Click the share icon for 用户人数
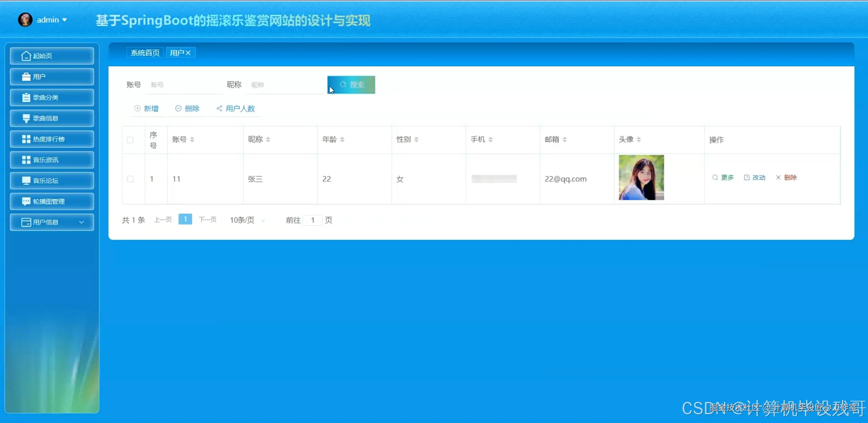The width and height of the screenshot is (868, 423). (219, 108)
